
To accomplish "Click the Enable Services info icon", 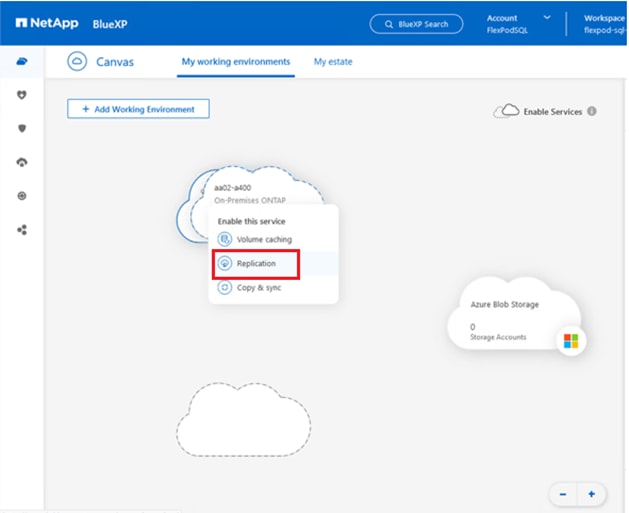I will pos(592,111).
